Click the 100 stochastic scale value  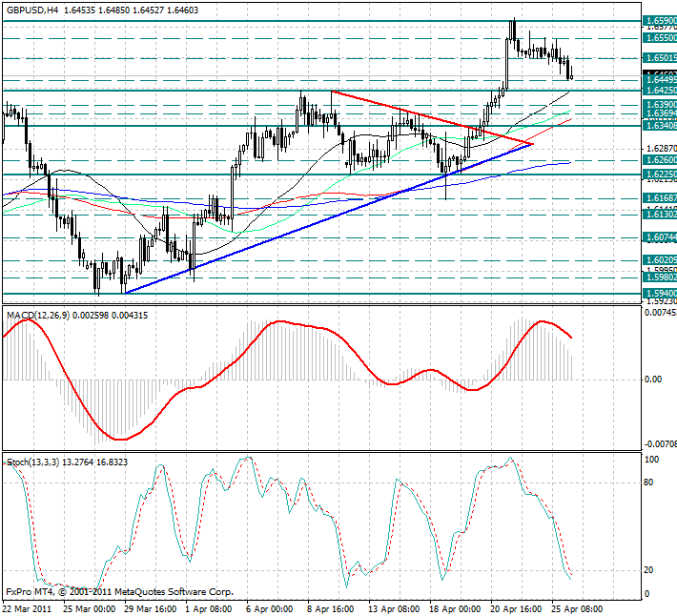pos(651,460)
